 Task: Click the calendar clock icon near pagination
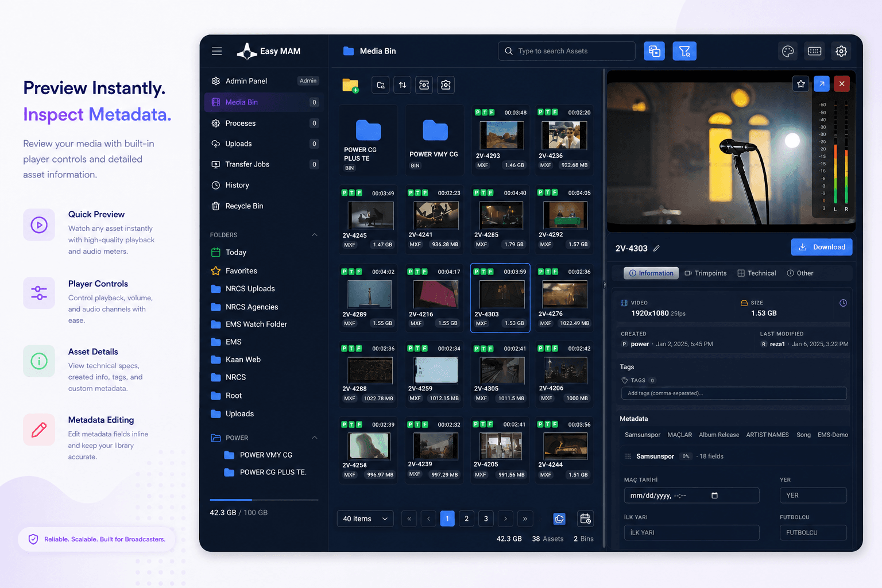coord(585,519)
